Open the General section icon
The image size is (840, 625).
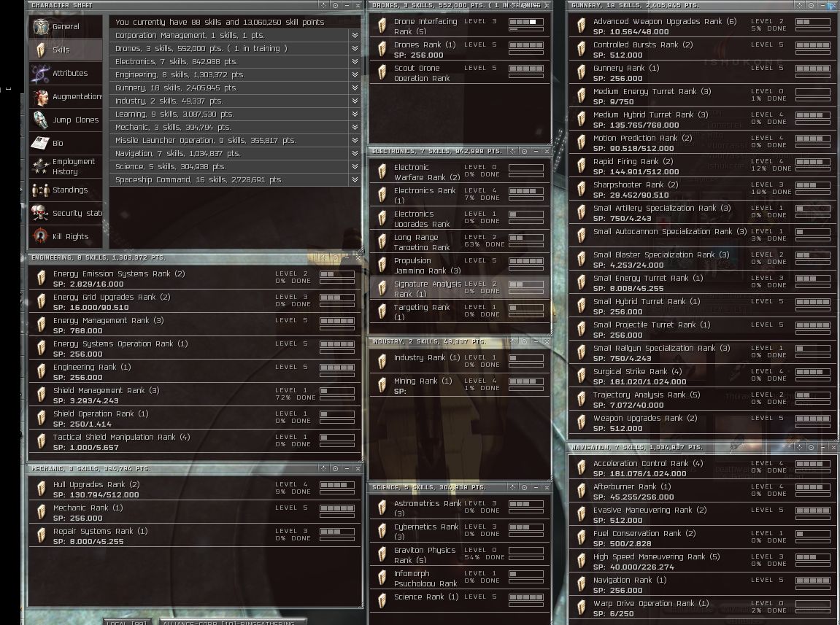coord(41,26)
